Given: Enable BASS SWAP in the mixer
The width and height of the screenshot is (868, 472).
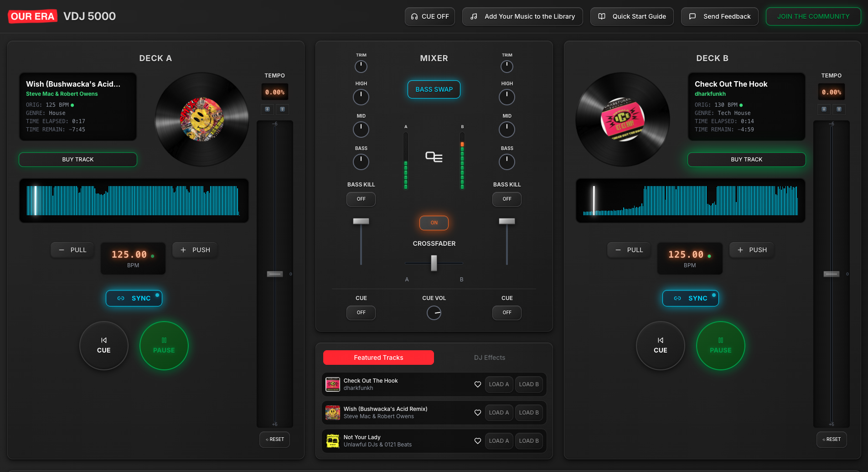Looking at the screenshot, I should [434, 89].
